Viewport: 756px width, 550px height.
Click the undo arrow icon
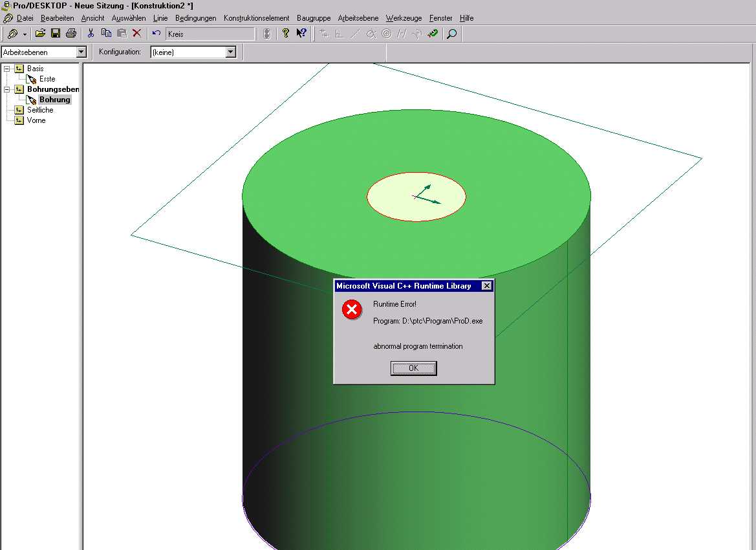click(x=157, y=33)
